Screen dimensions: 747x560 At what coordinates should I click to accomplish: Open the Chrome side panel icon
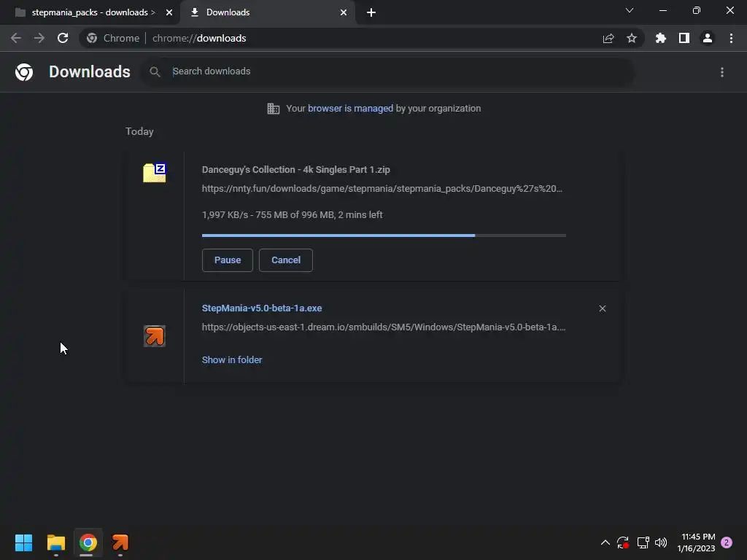[x=684, y=38]
